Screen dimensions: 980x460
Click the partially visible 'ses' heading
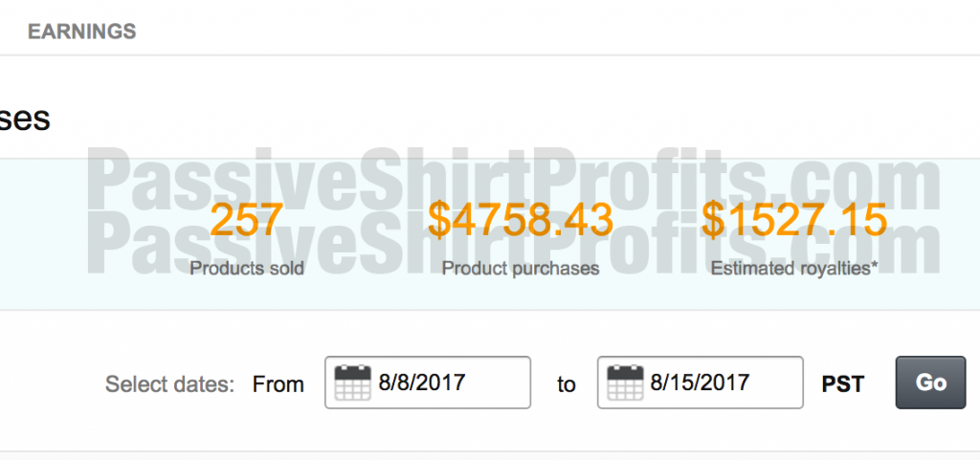click(24, 119)
